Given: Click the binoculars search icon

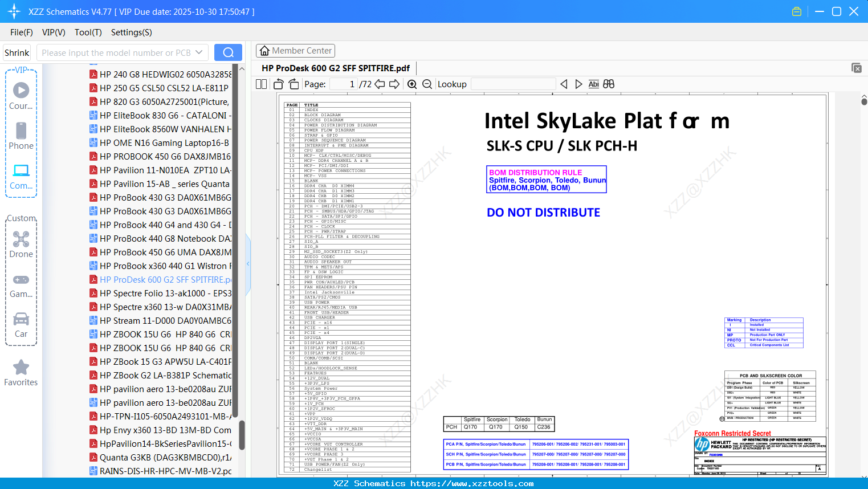Looking at the screenshot, I should (609, 84).
